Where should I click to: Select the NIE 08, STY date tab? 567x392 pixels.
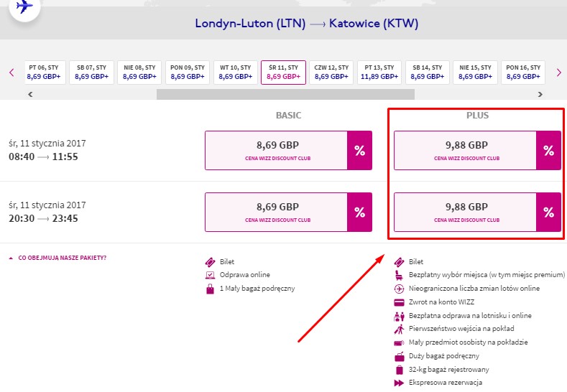point(139,73)
